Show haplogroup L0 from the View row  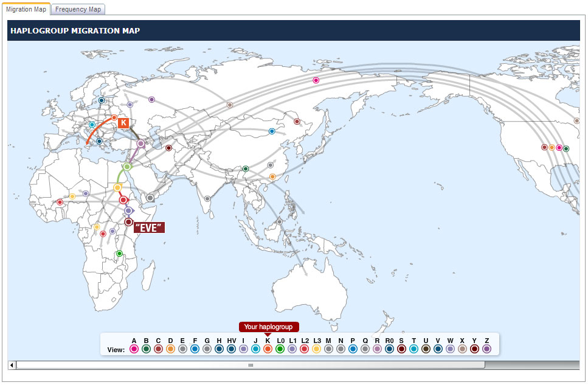coord(280,349)
